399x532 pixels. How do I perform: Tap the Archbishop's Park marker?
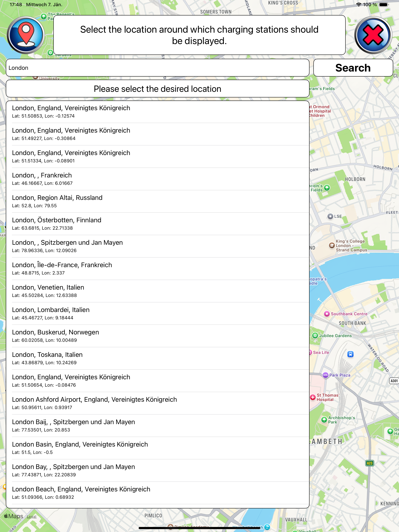(324, 420)
